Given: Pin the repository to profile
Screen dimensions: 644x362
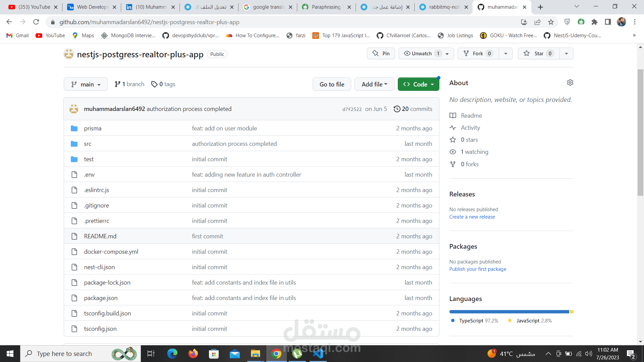Looking at the screenshot, I should (x=381, y=54).
